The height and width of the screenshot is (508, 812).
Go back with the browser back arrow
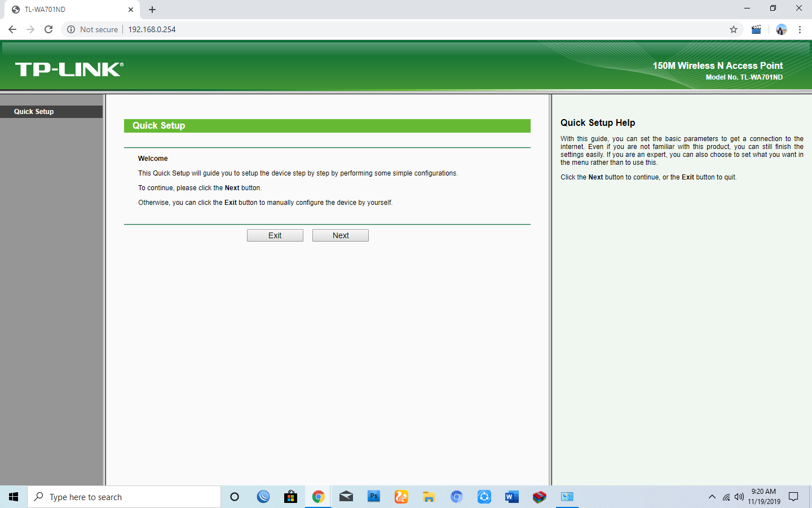click(12, 29)
